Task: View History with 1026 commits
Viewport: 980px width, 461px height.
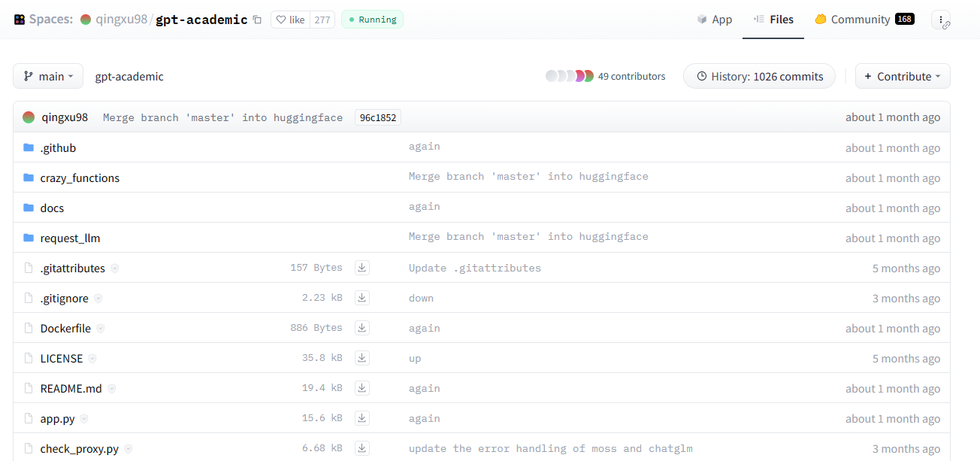Action: tap(758, 76)
